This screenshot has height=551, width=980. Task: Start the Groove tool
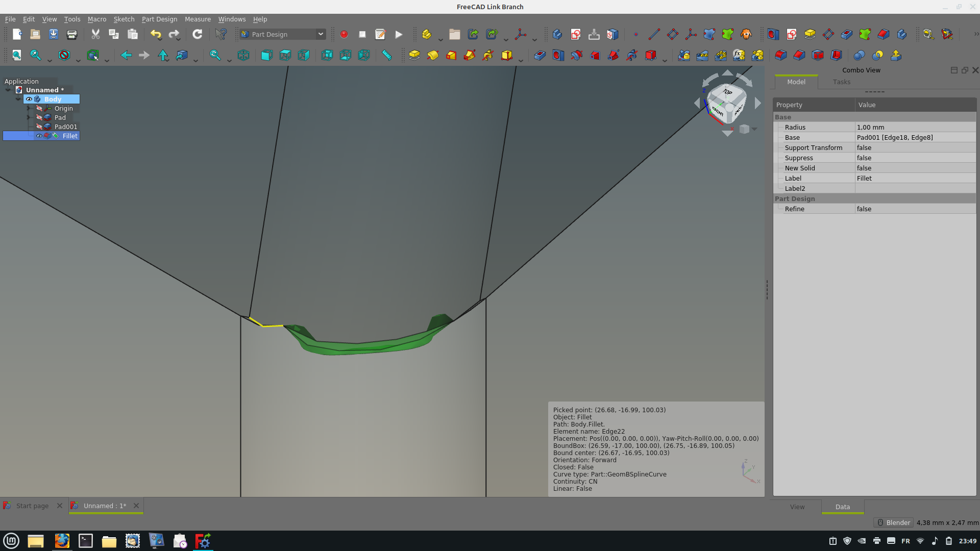pos(577,55)
